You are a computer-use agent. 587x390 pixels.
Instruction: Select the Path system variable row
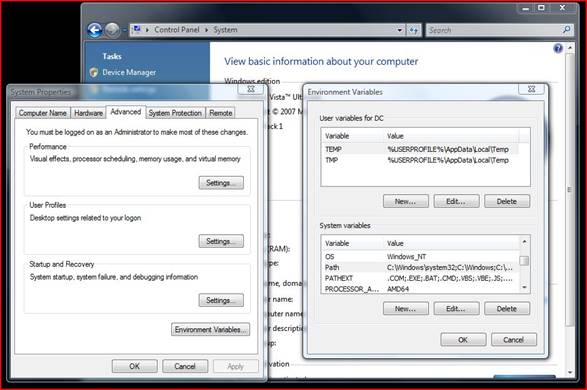[x=420, y=268]
